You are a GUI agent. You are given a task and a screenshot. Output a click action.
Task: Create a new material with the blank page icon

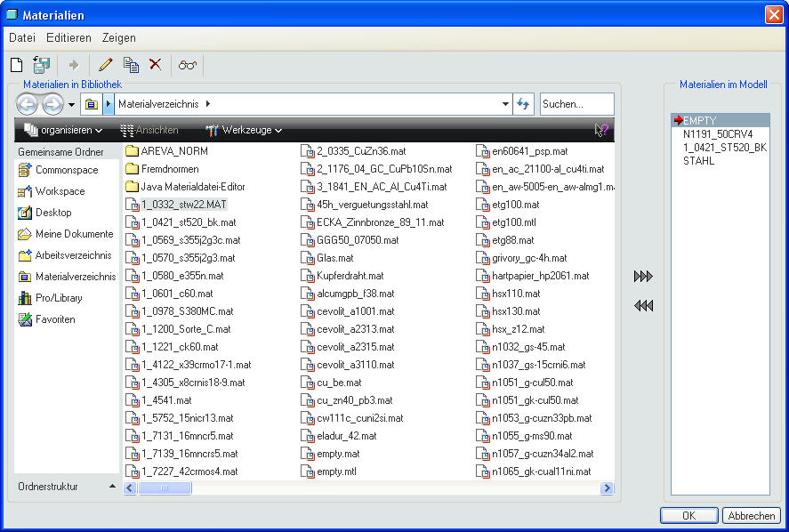coord(17,65)
